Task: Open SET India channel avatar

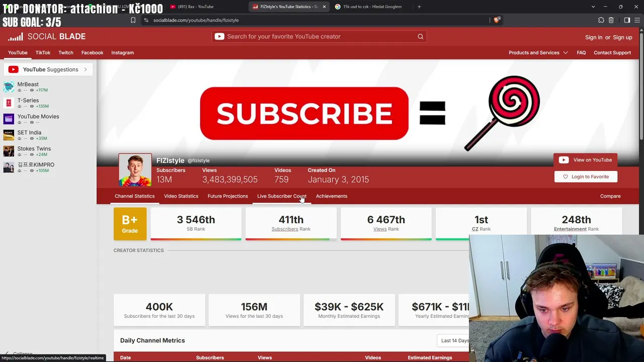Action: click(9, 135)
